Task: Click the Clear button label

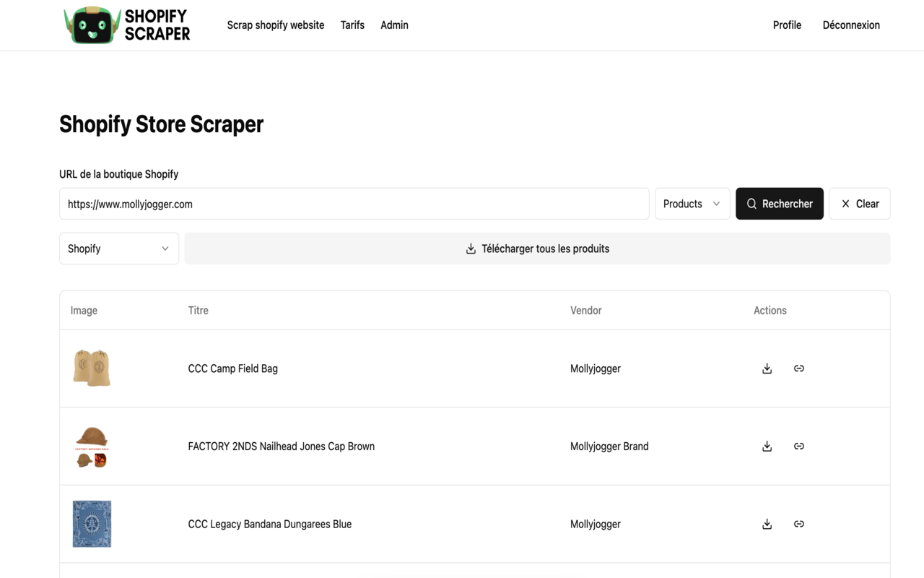Action: [x=868, y=204]
